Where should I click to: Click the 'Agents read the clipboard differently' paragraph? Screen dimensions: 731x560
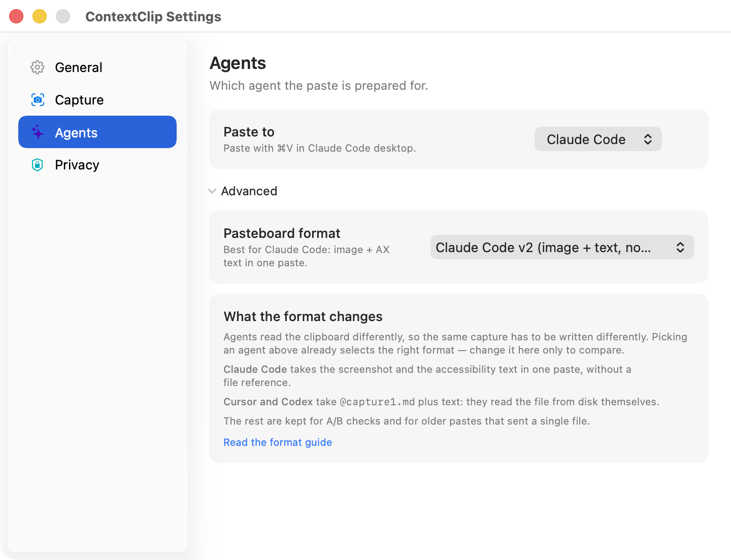[455, 343]
